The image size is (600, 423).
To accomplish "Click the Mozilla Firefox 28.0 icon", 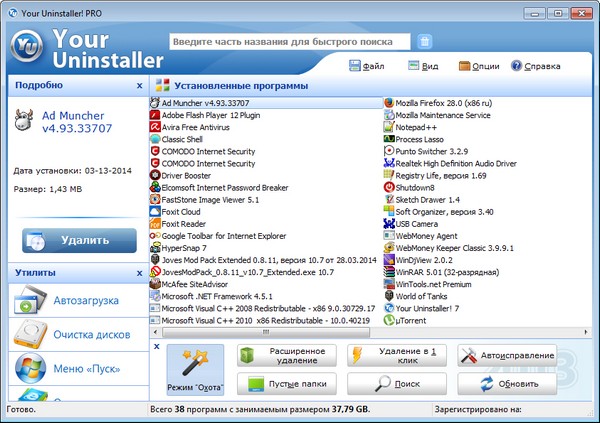I will tap(388, 103).
